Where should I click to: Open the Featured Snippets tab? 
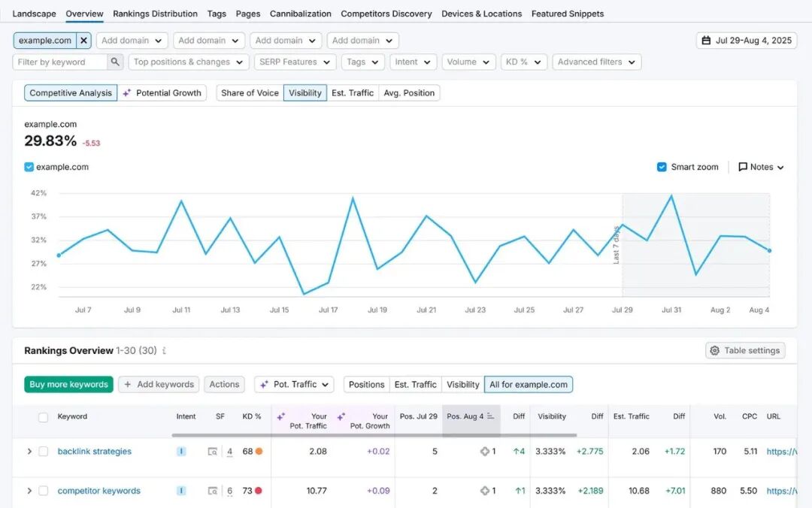(x=568, y=14)
